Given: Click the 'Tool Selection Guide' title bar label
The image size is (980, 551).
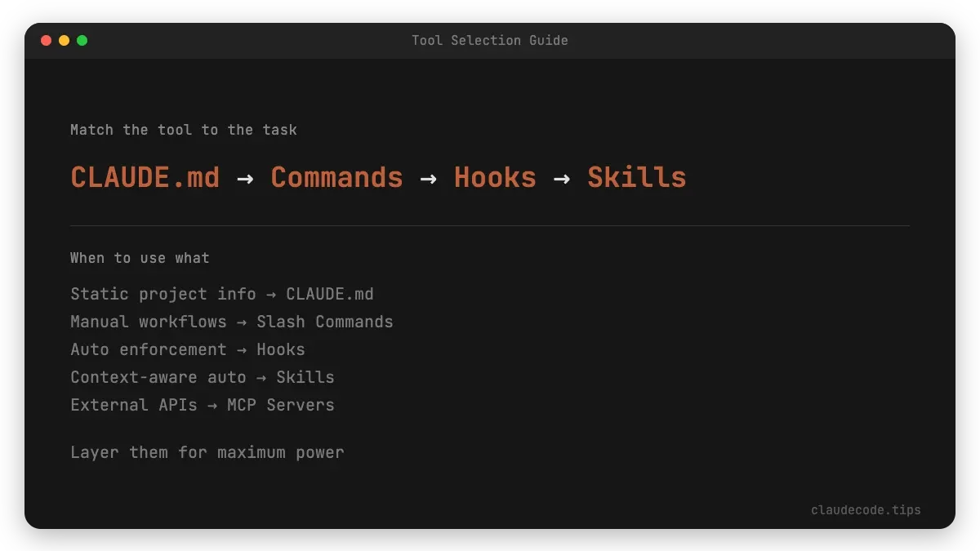Looking at the screenshot, I should (x=489, y=40).
